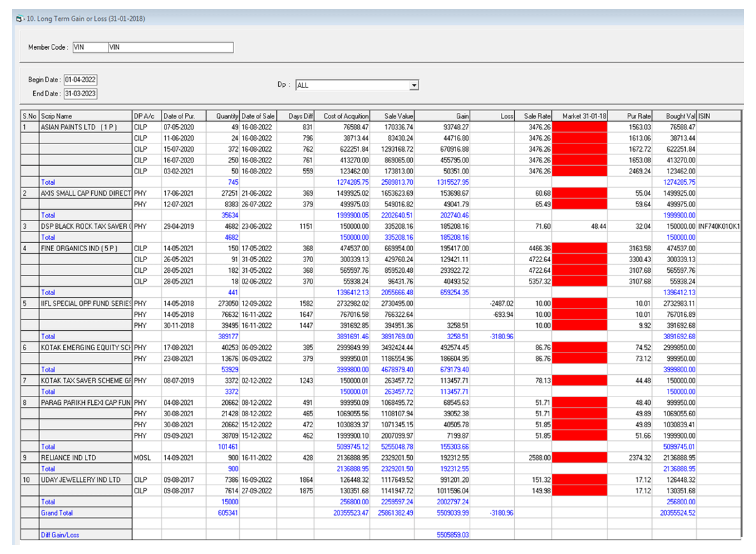This screenshot has width=756, height=554.
Task: Click the Quantity column header
Action: click(x=223, y=116)
